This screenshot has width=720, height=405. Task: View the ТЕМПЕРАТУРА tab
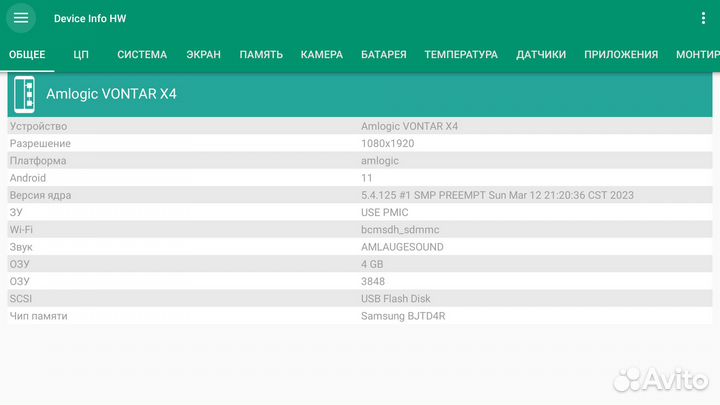tap(461, 55)
